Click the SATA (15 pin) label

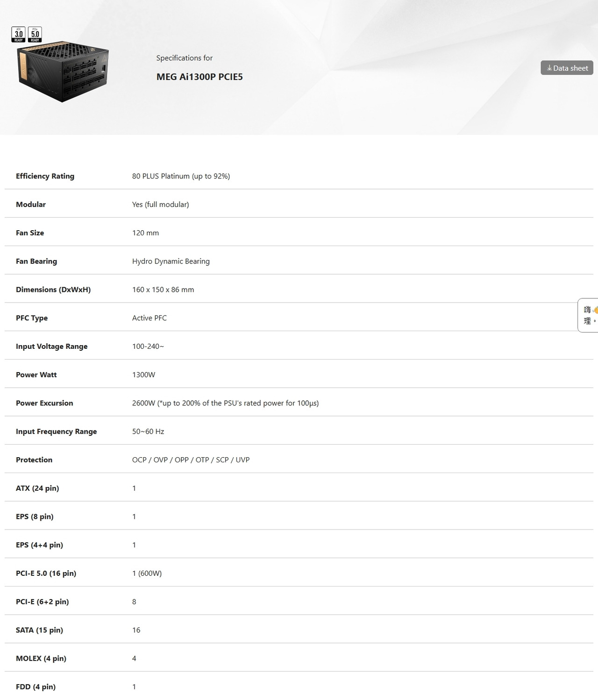[39, 630]
